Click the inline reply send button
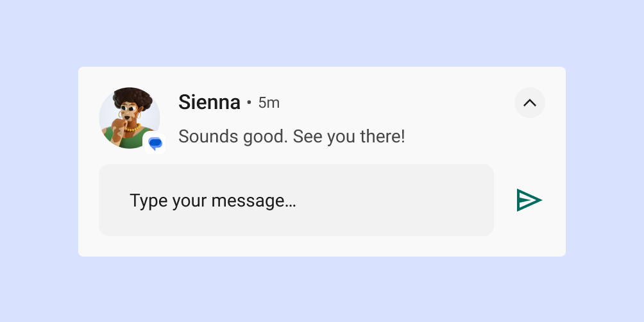644x322 pixels. pos(529,201)
